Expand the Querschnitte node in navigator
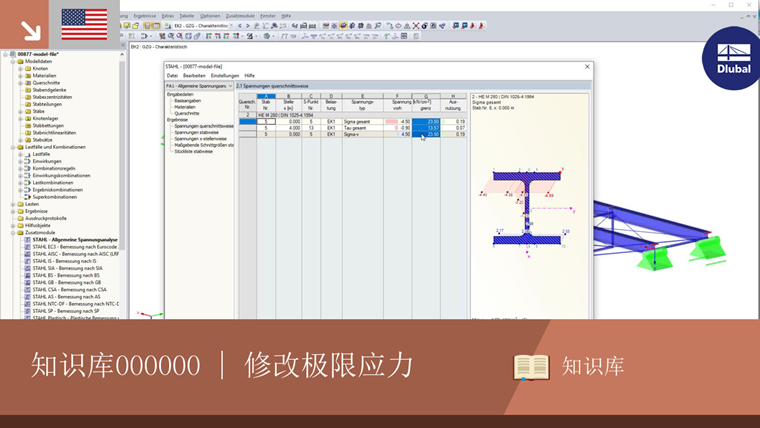Image resolution: width=760 pixels, height=428 pixels. [x=20, y=83]
